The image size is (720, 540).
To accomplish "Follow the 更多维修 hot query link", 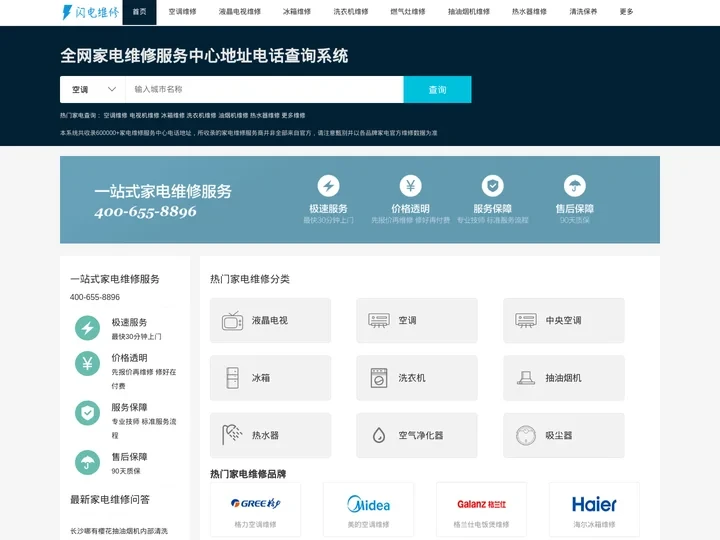I will pyautogui.click(x=293, y=115).
